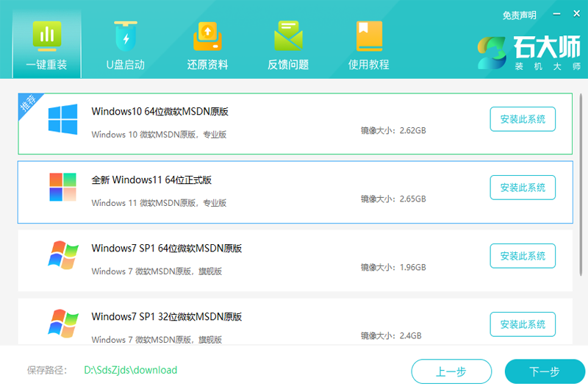588x392 pixels.
Task: Click the Windows 11 colorful logo icon
Action: pyautogui.click(x=62, y=188)
